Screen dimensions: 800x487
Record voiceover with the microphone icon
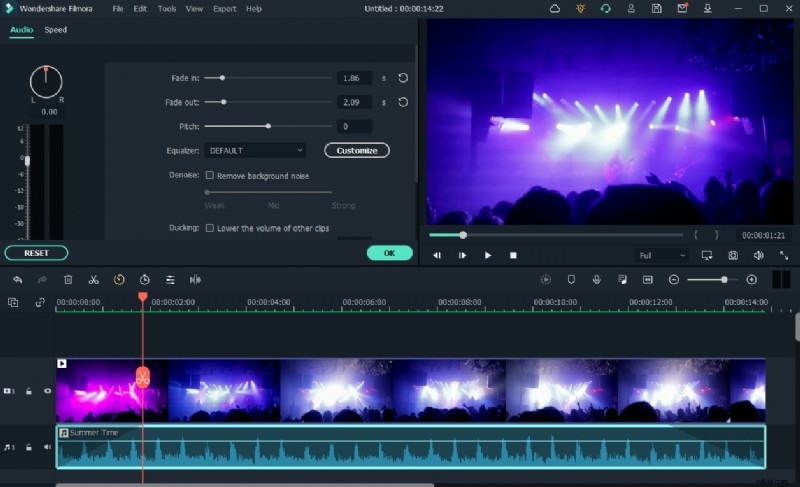coord(596,280)
